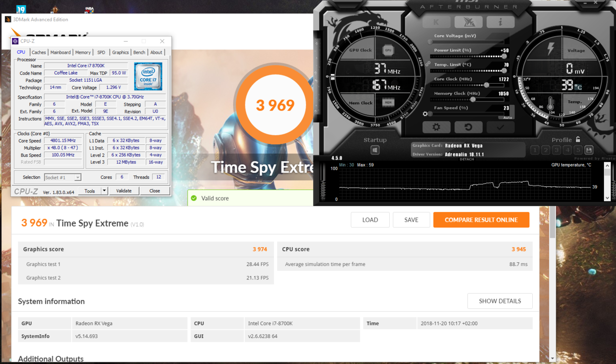The image size is (616, 364).
Task: Switch to CPU-Z Graphics tab
Action: (120, 52)
